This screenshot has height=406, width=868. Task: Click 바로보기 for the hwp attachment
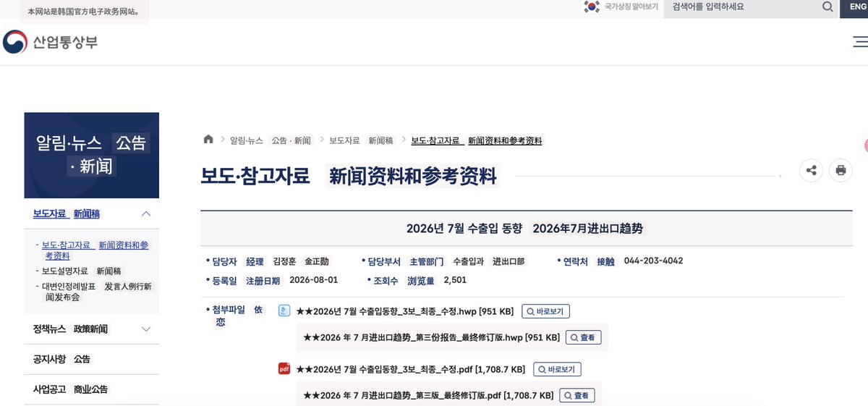pyautogui.click(x=546, y=312)
